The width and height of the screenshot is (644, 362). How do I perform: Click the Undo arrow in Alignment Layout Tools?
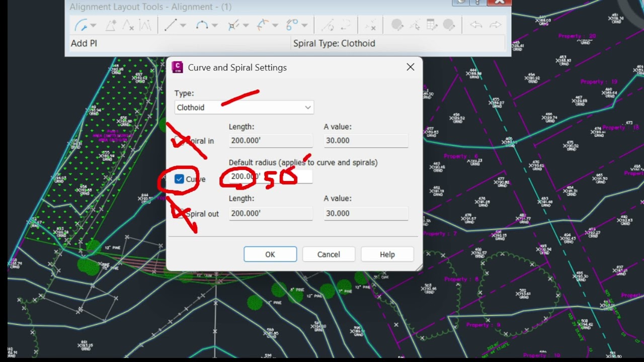tap(476, 25)
